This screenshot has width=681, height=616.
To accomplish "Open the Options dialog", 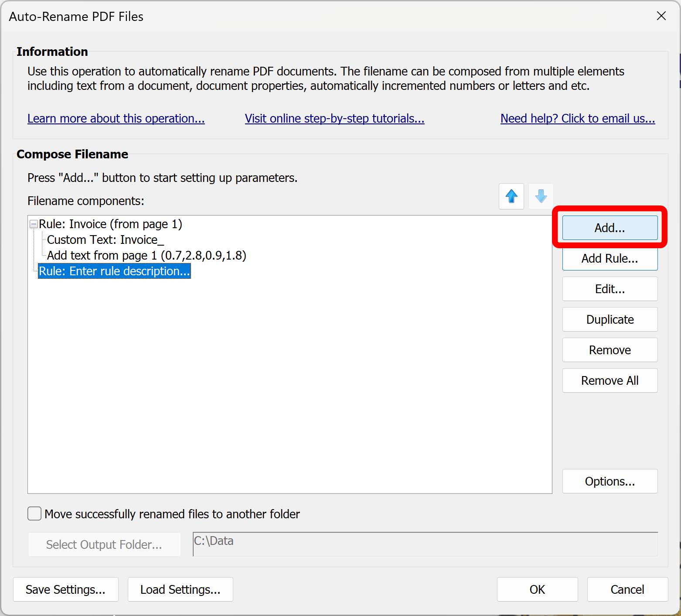I will pos(609,481).
